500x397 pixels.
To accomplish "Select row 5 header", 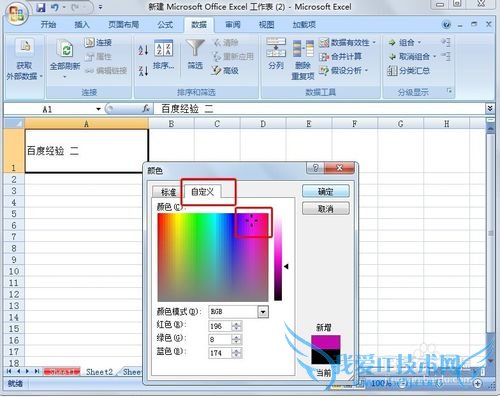I will pyautogui.click(x=14, y=213).
